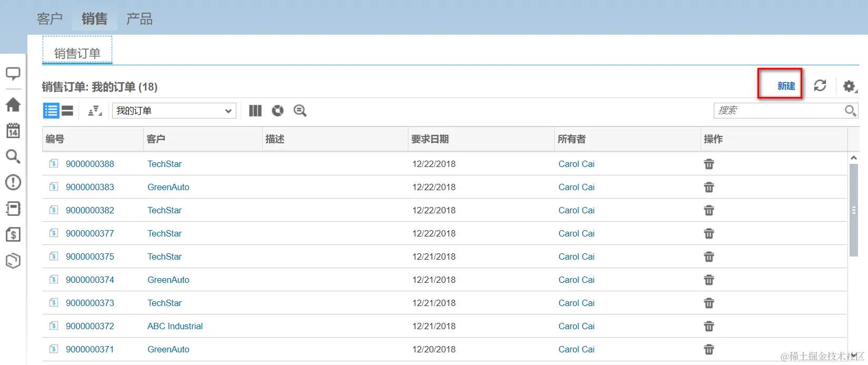Delete order 9000000383
This screenshot has width=868, height=365.
tap(709, 187)
